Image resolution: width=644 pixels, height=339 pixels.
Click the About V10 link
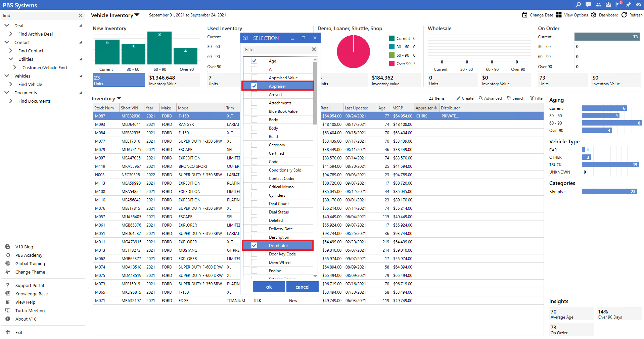click(26, 319)
